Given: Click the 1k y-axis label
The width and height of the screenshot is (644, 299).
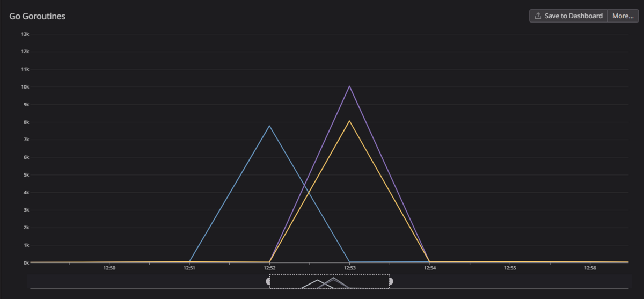Looking at the screenshot, I should (25, 245).
